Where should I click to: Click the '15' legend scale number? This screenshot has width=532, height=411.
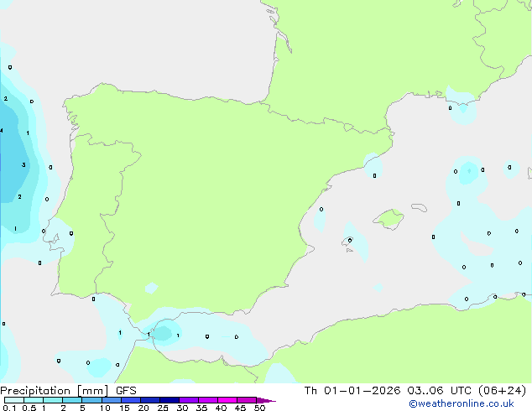pyautogui.click(x=124, y=408)
